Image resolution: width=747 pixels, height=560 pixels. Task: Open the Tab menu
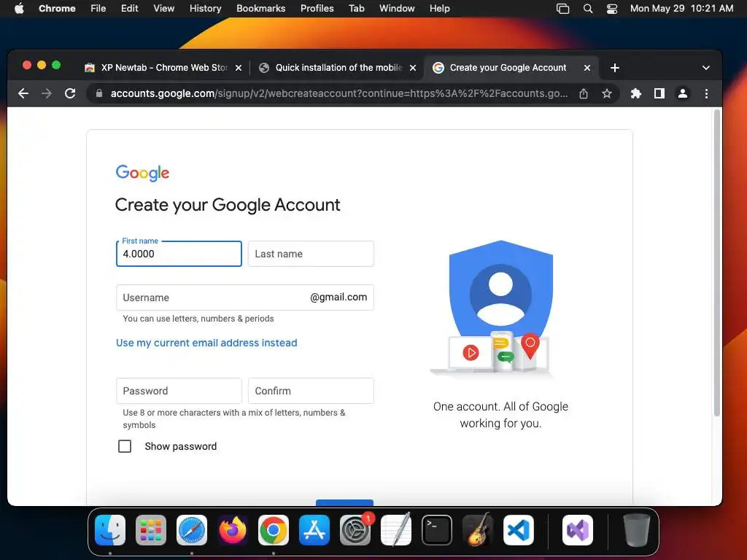click(x=356, y=9)
